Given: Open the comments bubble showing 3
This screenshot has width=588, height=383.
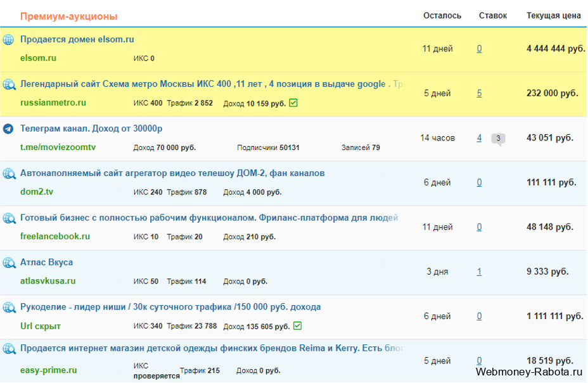Looking at the screenshot, I should click(x=499, y=139).
